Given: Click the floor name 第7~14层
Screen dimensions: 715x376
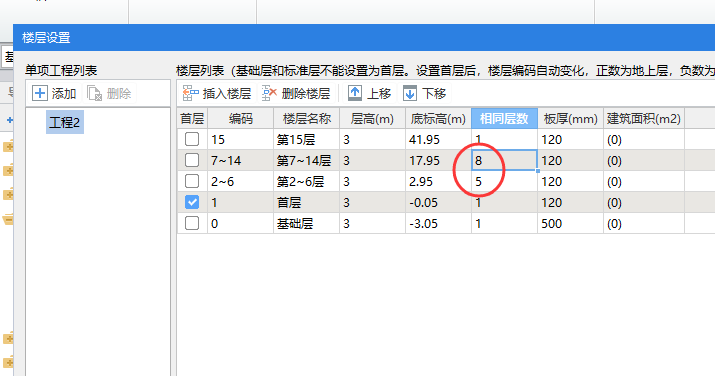Looking at the screenshot, I should [306, 160].
